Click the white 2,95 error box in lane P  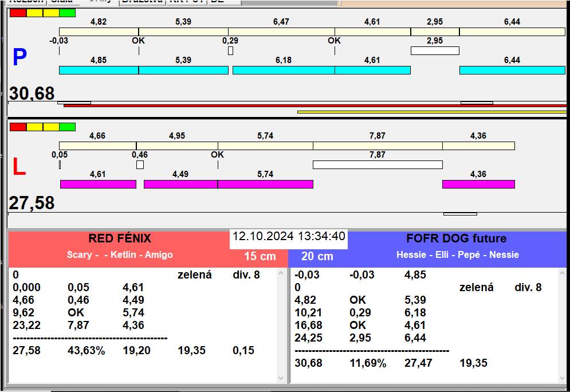coord(435,50)
